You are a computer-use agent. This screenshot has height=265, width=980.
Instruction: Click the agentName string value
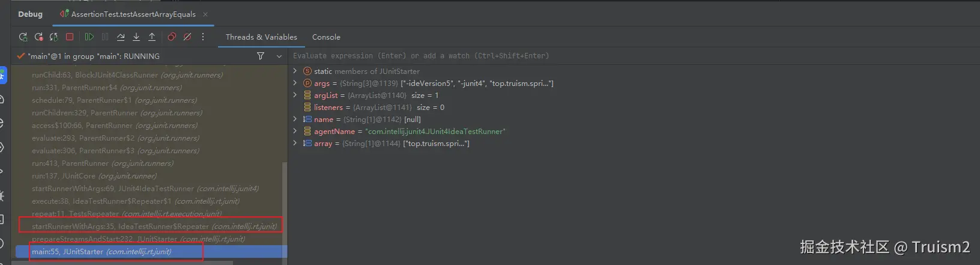pyautogui.click(x=435, y=132)
